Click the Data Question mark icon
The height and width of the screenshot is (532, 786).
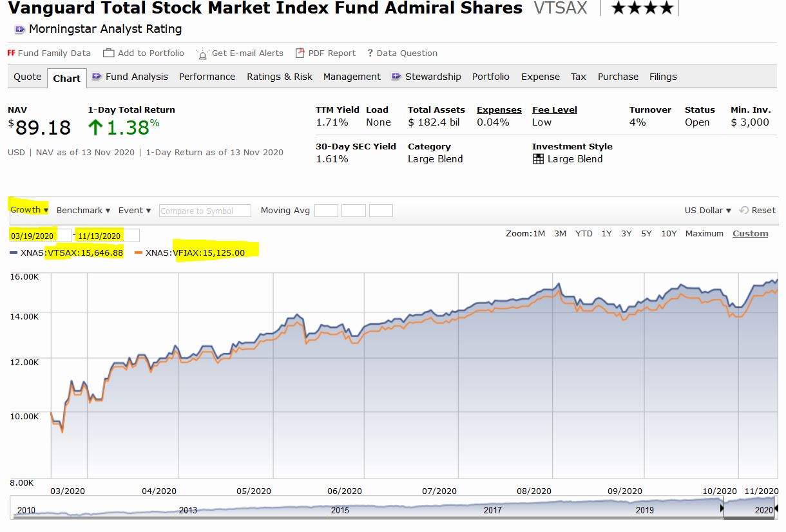click(370, 53)
